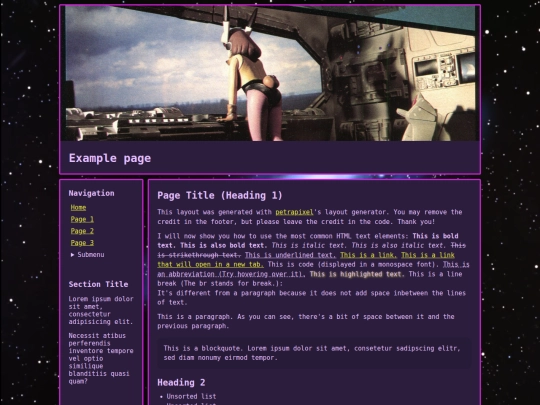This screenshot has height=405, width=540.
Task: Click the sidebar paragraph starting 'Necessit atibus'
Action: pyautogui.click(x=101, y=358)
